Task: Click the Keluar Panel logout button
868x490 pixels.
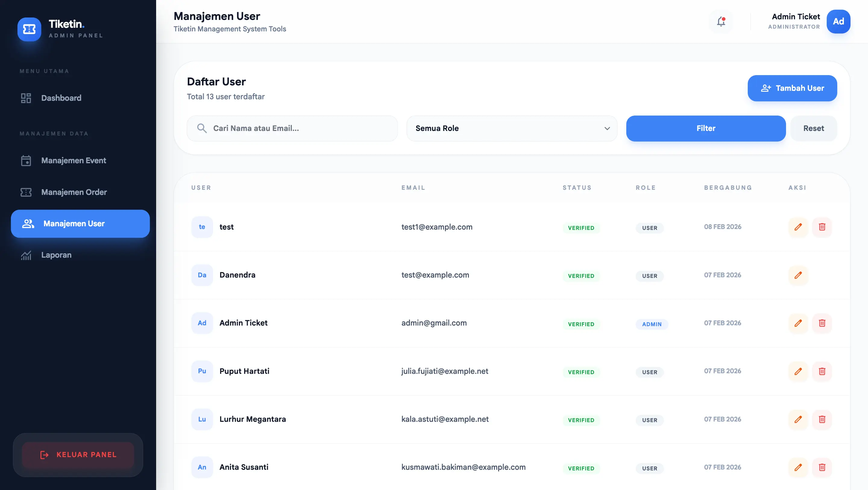Action: [78, 455]
